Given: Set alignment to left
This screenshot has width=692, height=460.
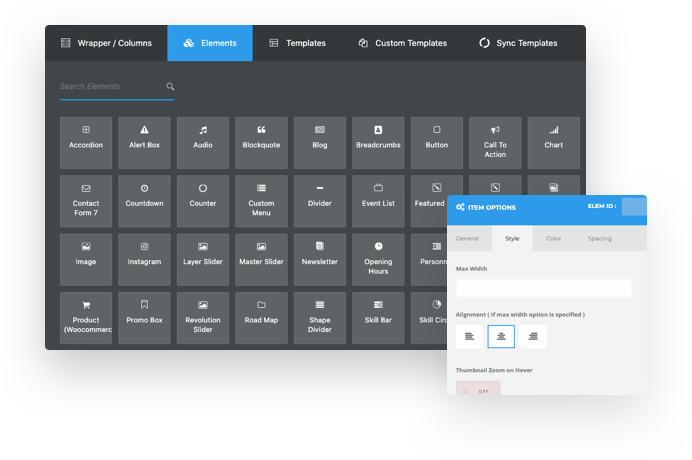Looking at the screenshot, I should click(470, 337).
